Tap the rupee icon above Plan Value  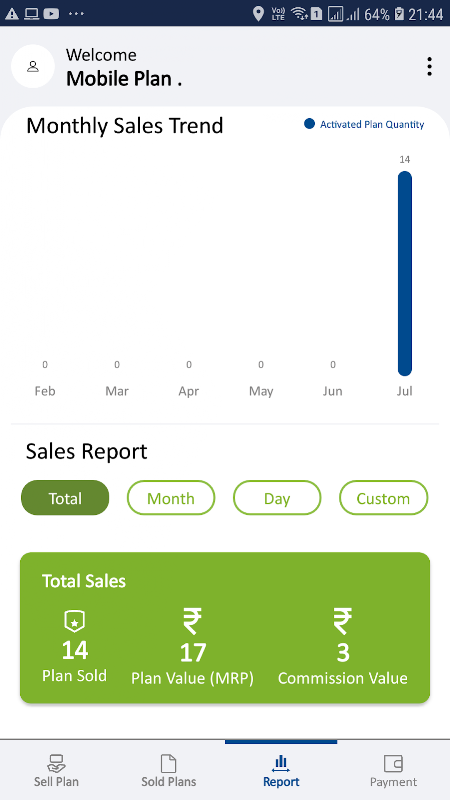(192, 621)
